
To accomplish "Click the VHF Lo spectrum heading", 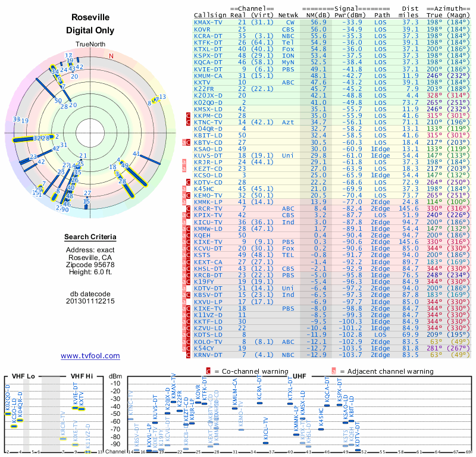I will click(23, 376).
